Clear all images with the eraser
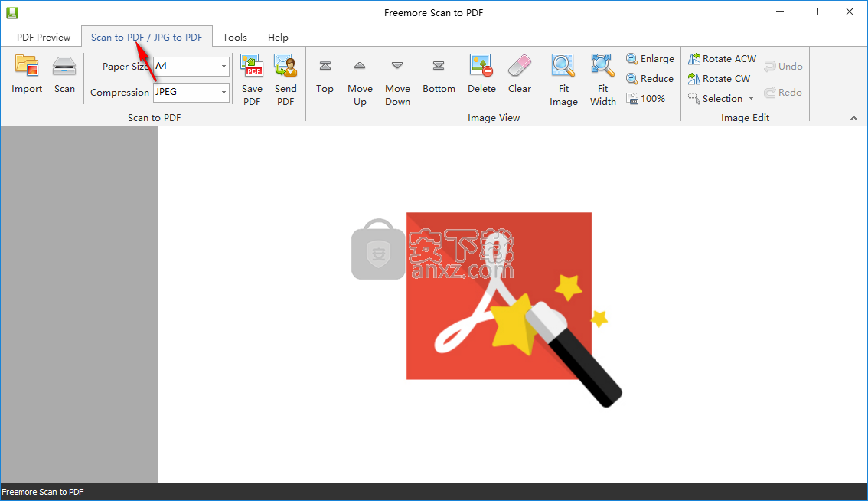Image resolution: width=868 pixels, height=501 pixels. click(519, 74)
